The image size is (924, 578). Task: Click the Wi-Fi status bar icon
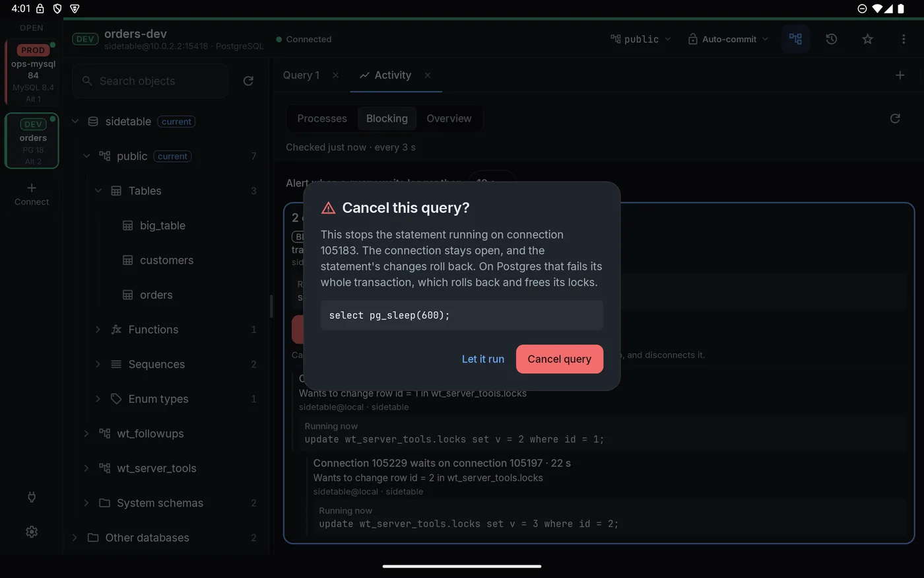click(x=877, y=9)
